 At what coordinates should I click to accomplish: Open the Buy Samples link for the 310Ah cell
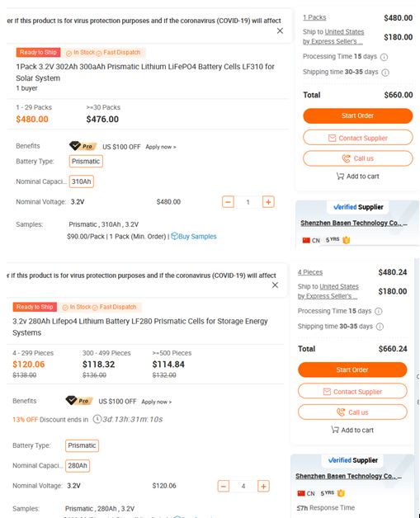tap(194, 236)
